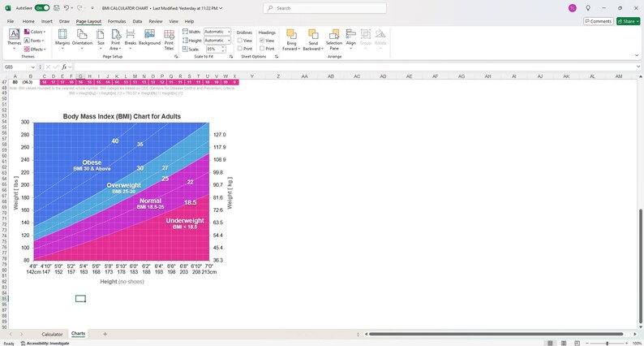Open the Height Automatic dropdown

229,41
